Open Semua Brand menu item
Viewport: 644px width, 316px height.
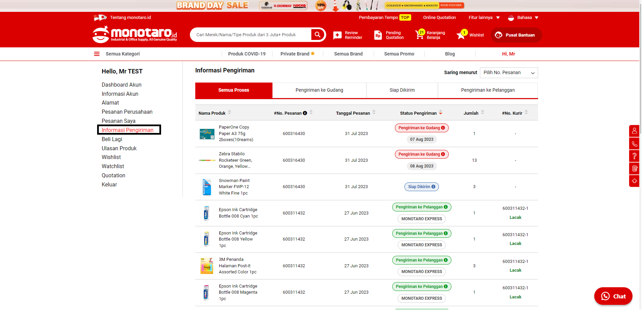348,54
